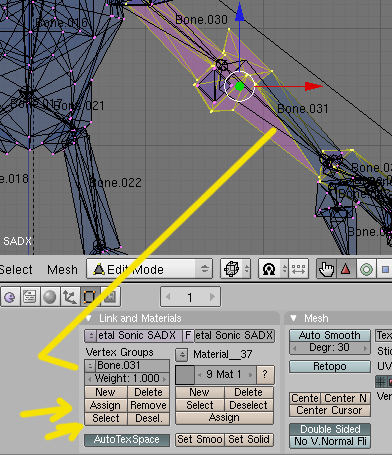Switch to Shading context sphere icon
This screenshot has height=455, width=392.
click(50, 297)
